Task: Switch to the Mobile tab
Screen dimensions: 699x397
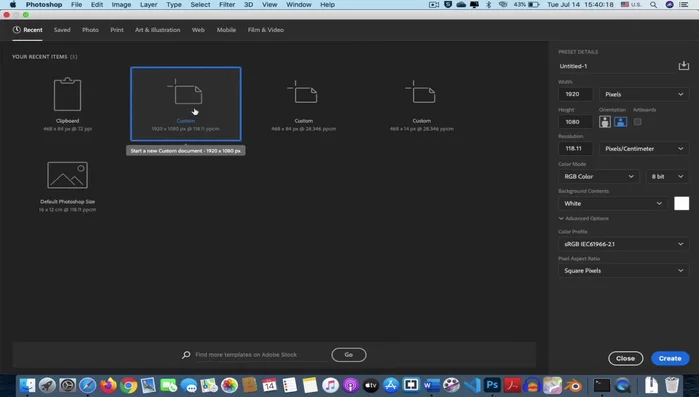Action: 226,30
